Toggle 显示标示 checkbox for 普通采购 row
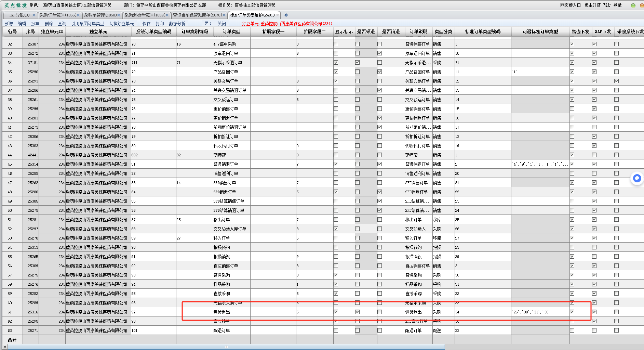The height and width of the screenshot is (350, 644). point(336,275)
